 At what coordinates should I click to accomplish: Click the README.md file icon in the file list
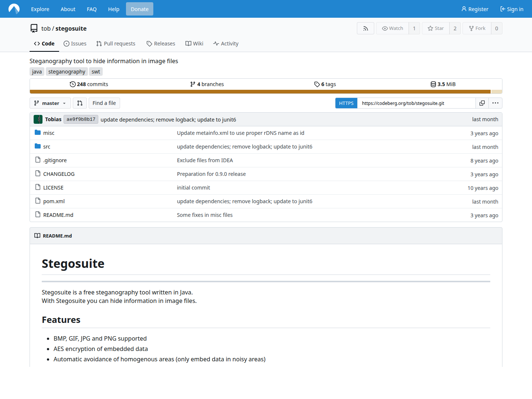(x=38, y=214)
